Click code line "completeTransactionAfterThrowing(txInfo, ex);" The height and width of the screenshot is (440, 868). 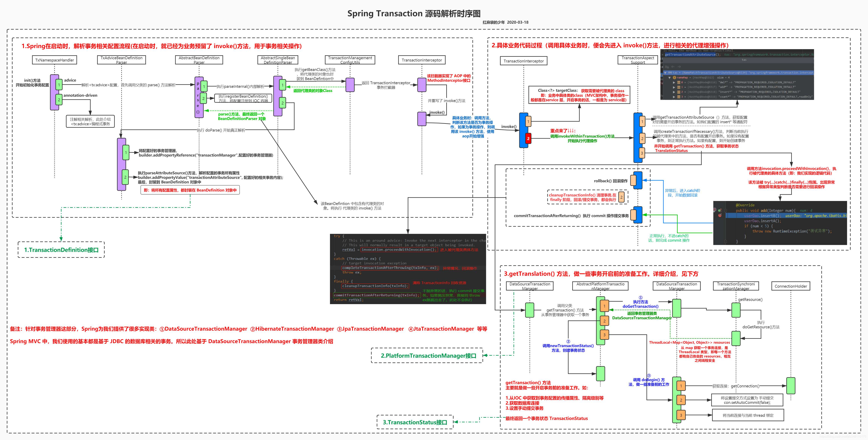tap(390, 268)
